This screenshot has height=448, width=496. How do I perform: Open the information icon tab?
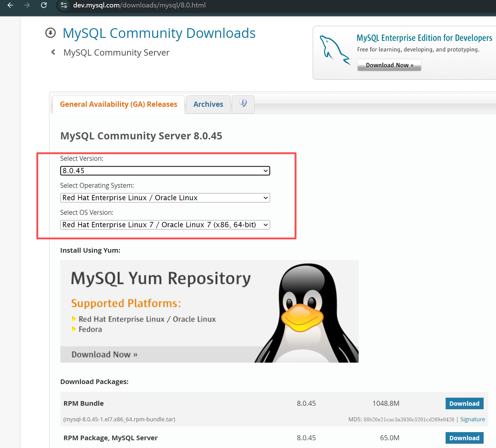point(243,104)
